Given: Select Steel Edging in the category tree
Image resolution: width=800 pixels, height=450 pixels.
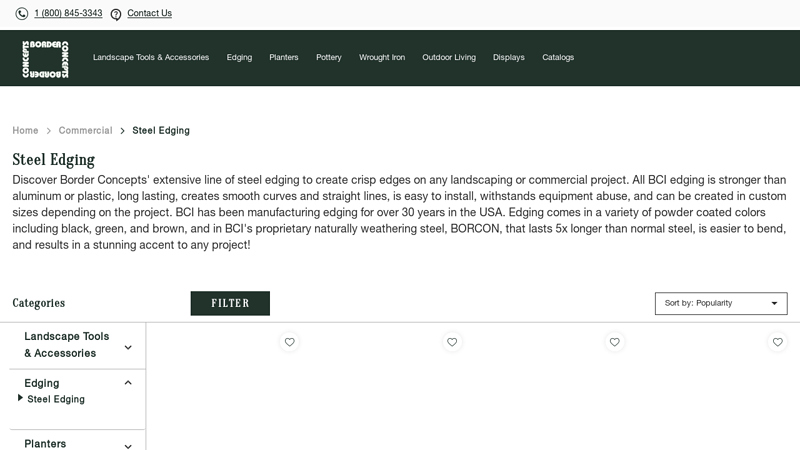Looking at the screenshot, I should click(x=56, y=399).
